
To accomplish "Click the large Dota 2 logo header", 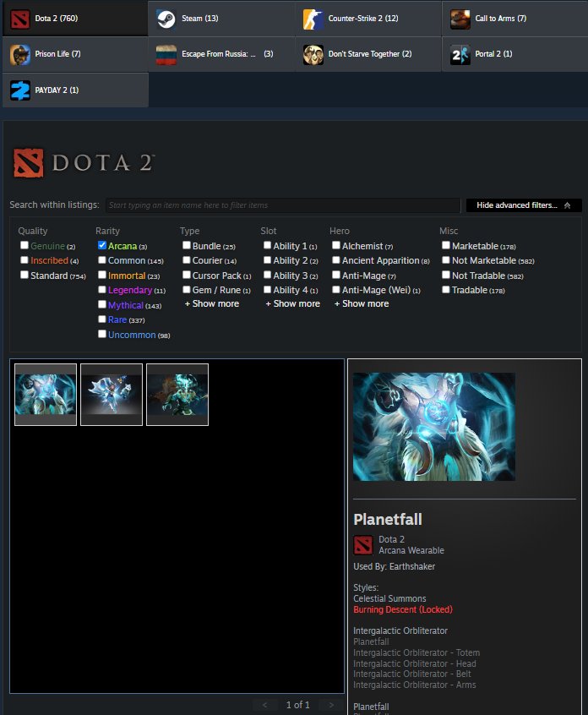I will click(x=84, y=163).
